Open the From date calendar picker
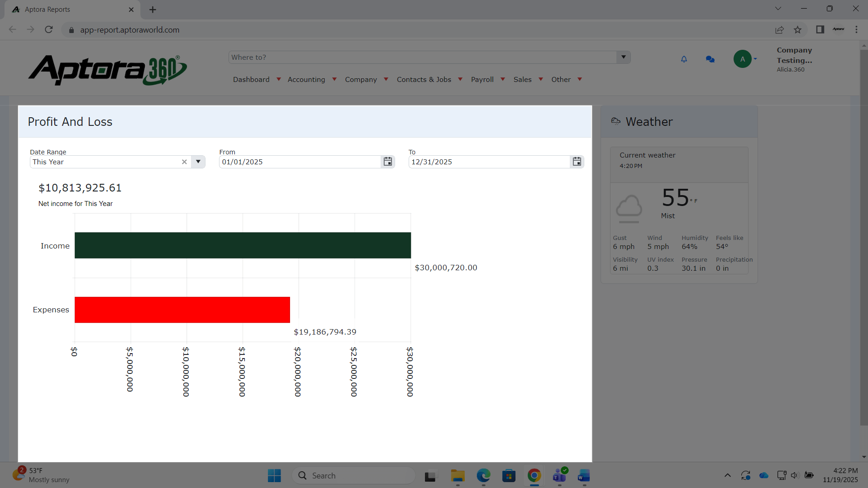This screenshot has width=868, height=488. 388,162
